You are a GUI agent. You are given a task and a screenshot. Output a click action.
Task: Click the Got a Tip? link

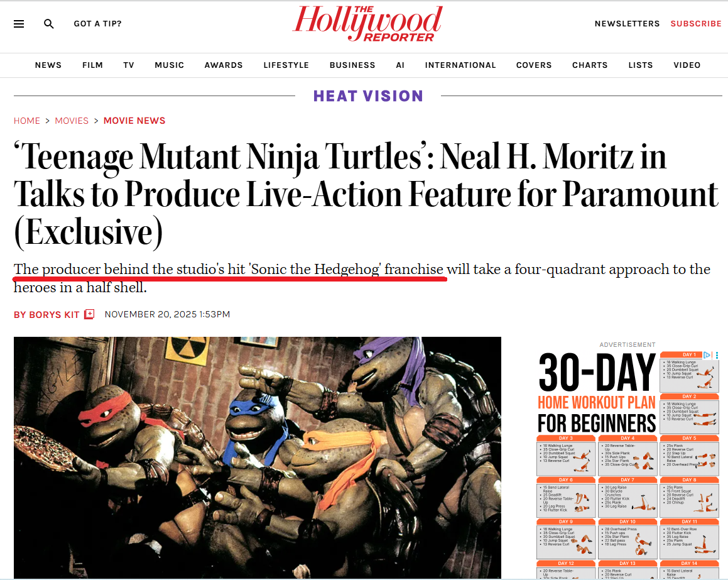pos(97,24)
